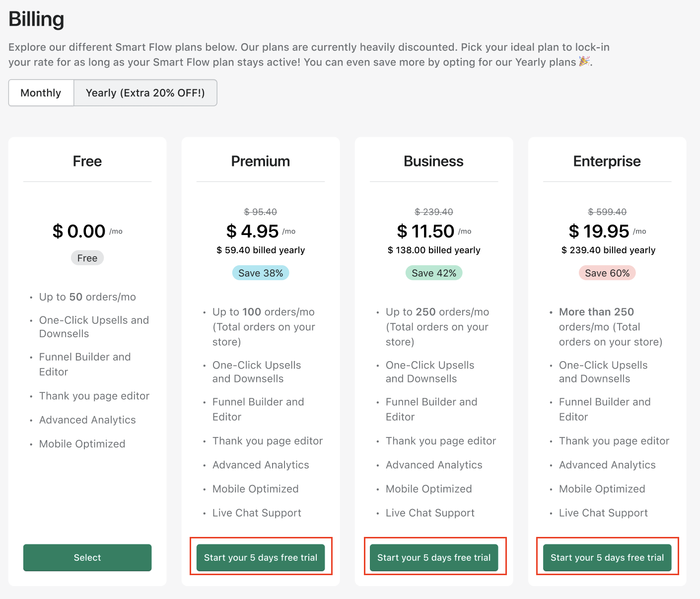
Task: Click the Enterprise plan heading
Action: click(x=607, y=161)
